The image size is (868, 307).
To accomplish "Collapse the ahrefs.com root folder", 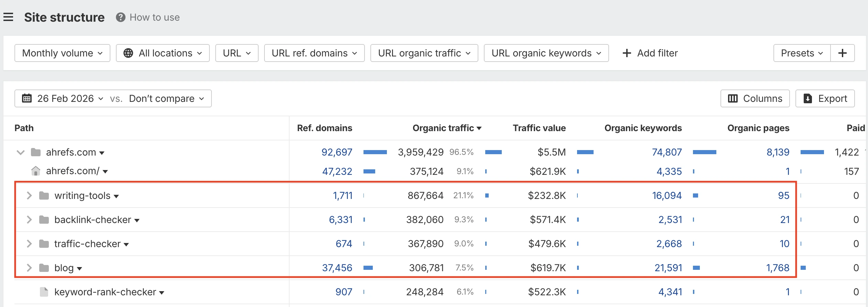I will [x=21, y=152].
